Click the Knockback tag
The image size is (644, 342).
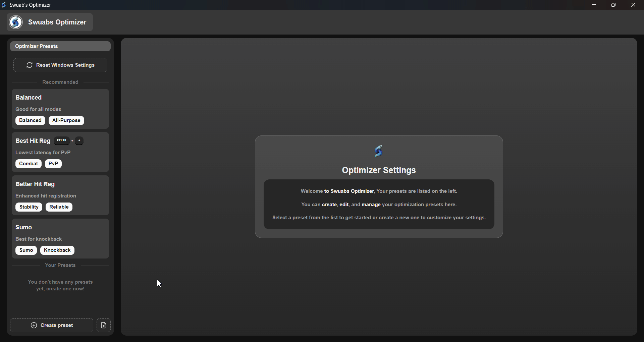57,250
